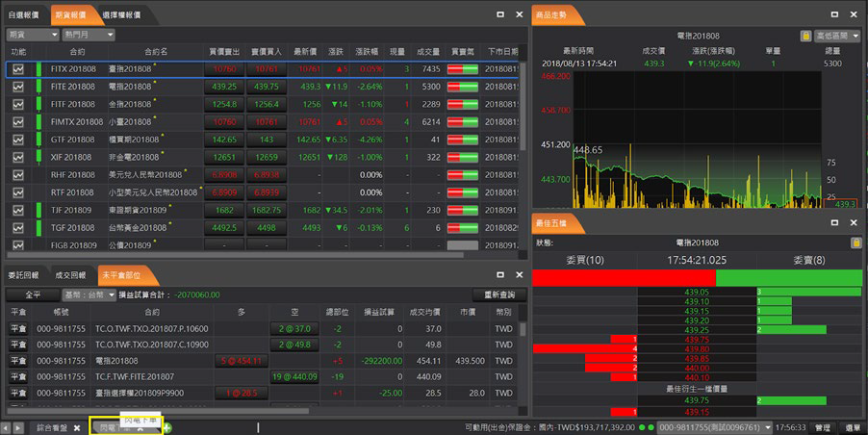Open the 期貨 category dropdown
The width and height of the screenshot is (868, 435).
coord(31,34)
